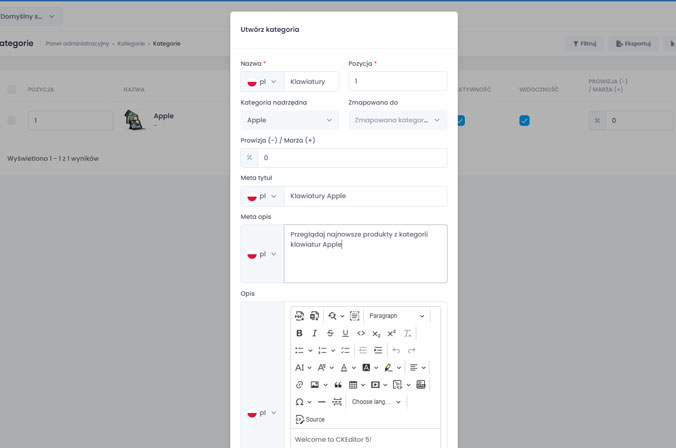The width and height of the screenshot is (676, 448).
Task: Toggle the Widoczność checkbox for Apple
Action: 524,121
